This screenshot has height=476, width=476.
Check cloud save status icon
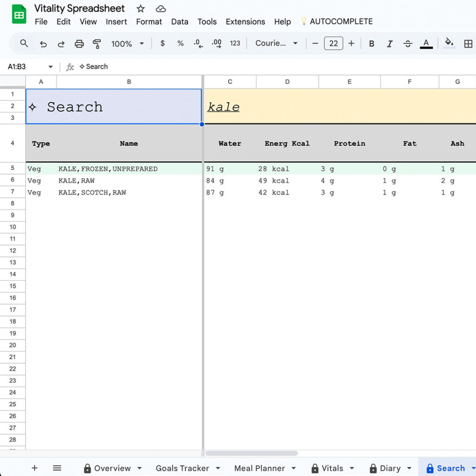(x=160, y=9)
